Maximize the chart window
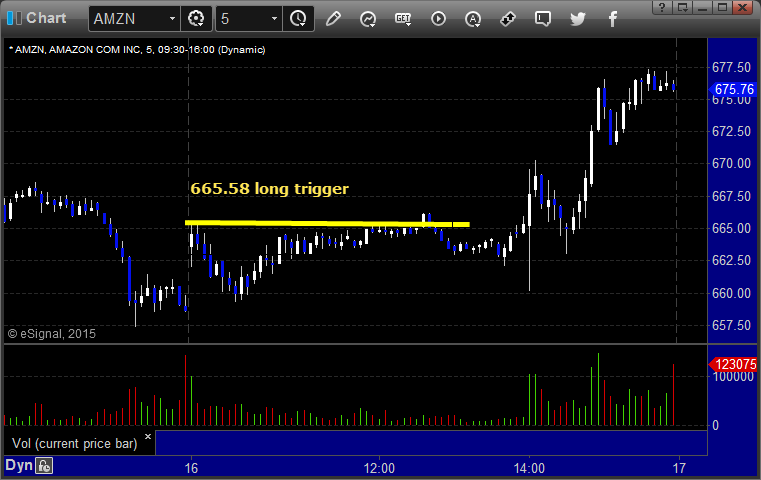The image size is (761, 480). [723, 7]
